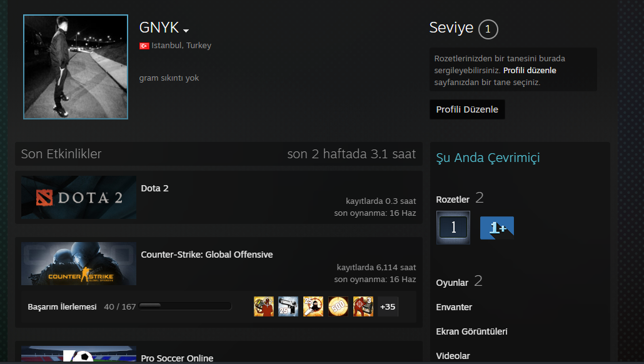Click the 'Şu Anda Çevrimiçi' status text
The image size is (644, 364).
pyautogui.click(x=488, y=158)
